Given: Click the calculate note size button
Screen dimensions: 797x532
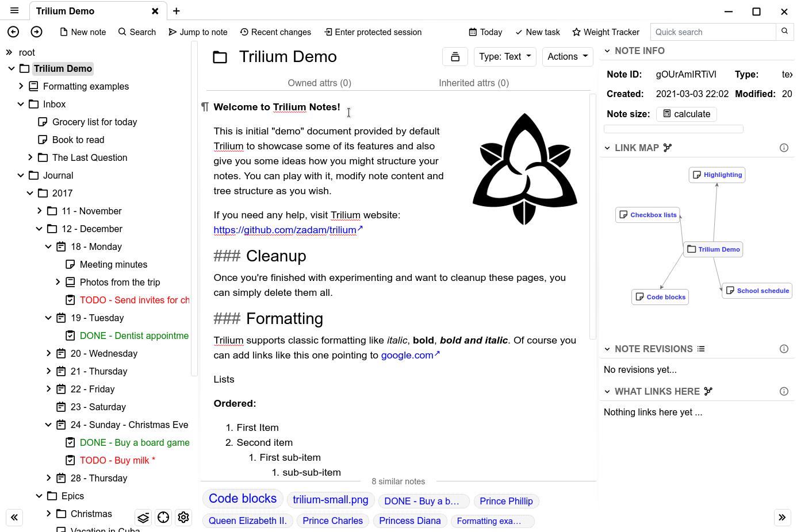Looking at the screenshot, I should (686, 114).
